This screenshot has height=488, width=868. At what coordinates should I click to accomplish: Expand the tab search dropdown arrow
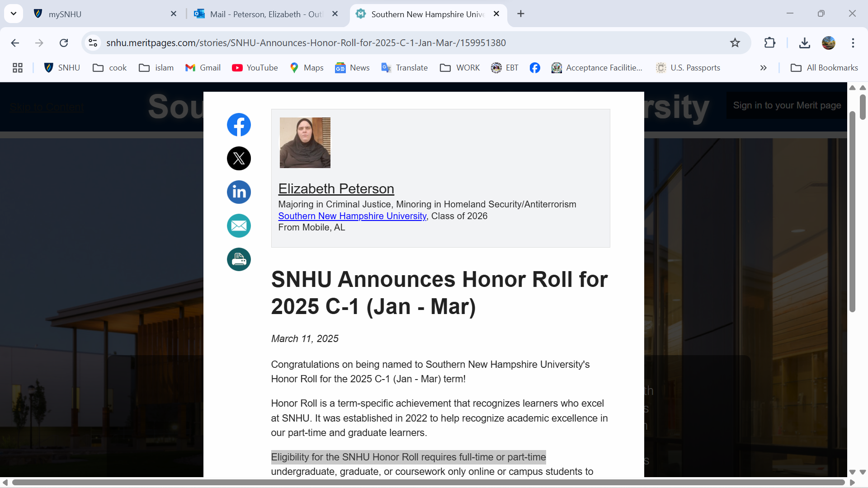pyautogui.click(x=14, y=14)
